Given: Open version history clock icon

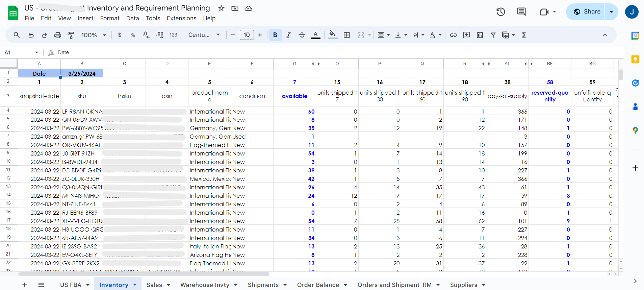Looking at the screenshot, I should click(x=501, y=12).
